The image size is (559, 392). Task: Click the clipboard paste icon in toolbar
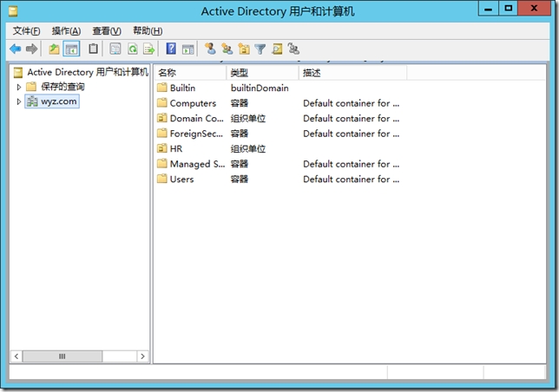[93, 49]
